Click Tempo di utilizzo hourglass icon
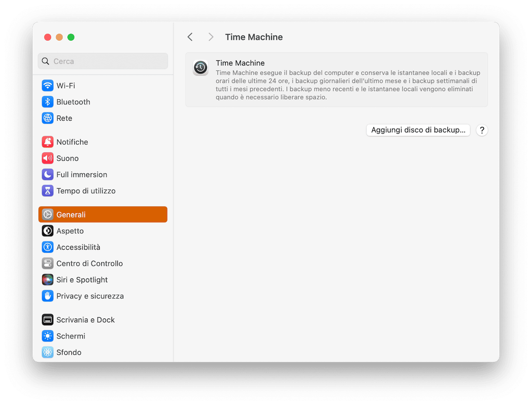 tap(48, 191)
